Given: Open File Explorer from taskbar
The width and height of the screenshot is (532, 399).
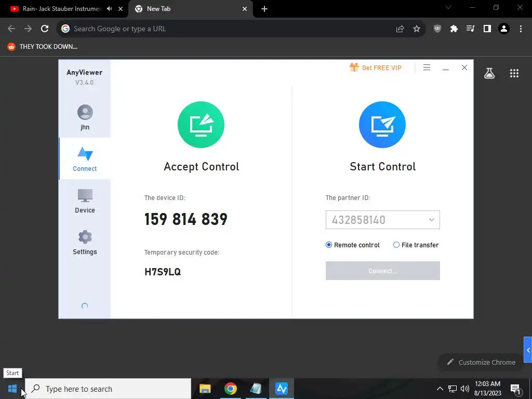Looking at the screenshot, I should [x=205, y=389].
